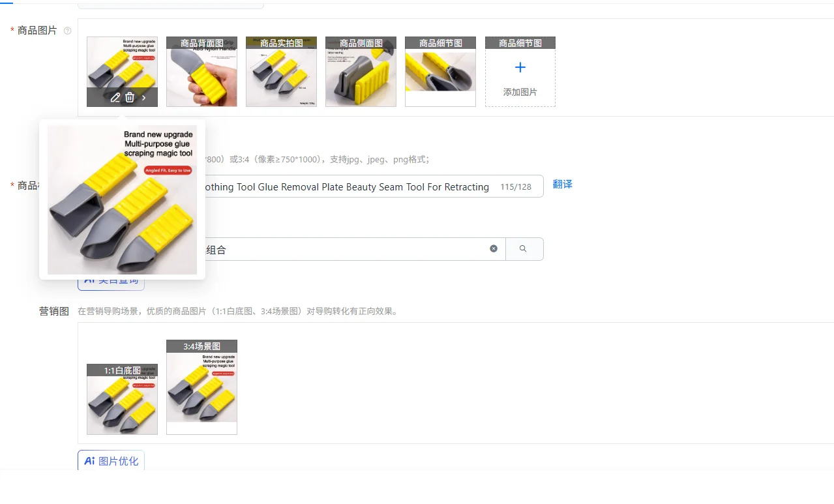The image size is (834, 504).
Task: Click the 添加图片 empty upload slot label
Action: (520, 93)
